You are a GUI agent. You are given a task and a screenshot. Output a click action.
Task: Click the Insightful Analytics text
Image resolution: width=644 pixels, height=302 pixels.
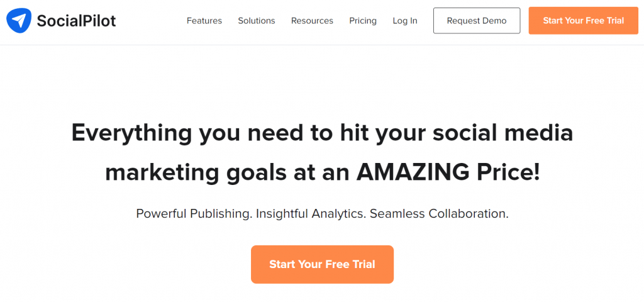pyautogui.click(x=311, y=214)
